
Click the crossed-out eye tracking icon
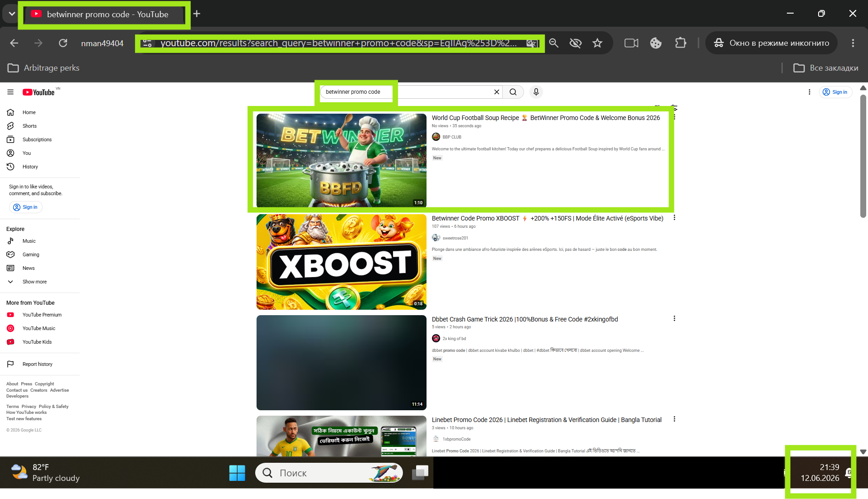[x=576, y=43]
